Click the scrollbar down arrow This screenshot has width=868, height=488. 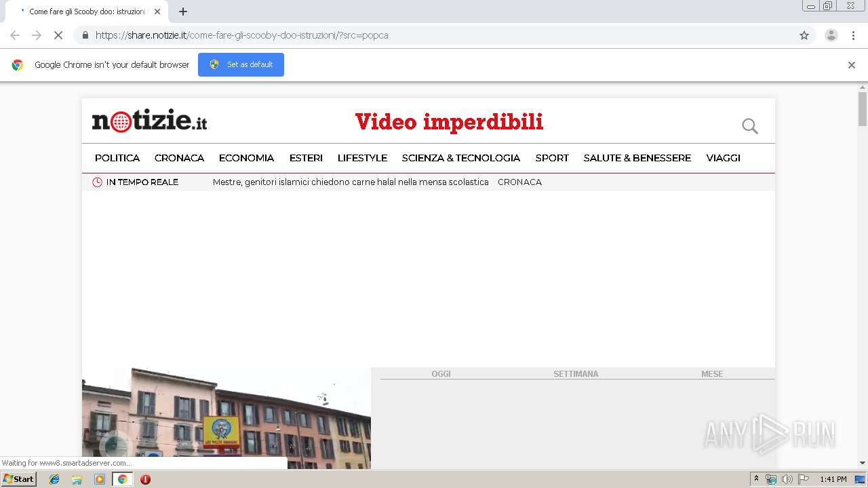[x=863, y=463]
